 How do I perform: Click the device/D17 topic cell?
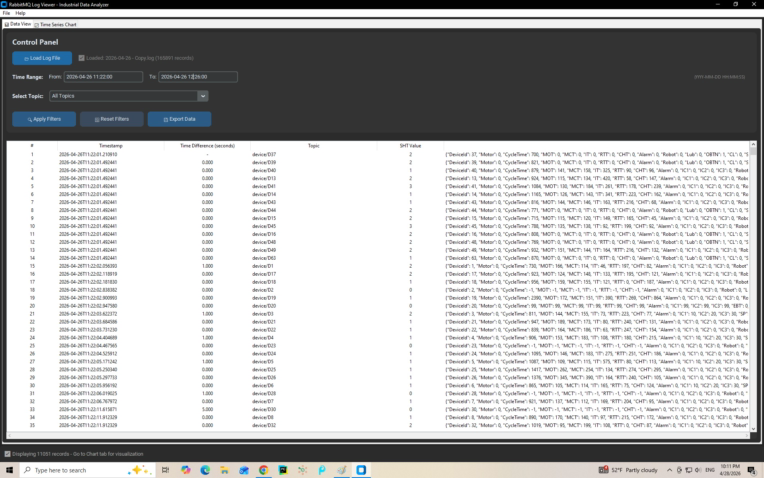click(x=264, y=274)
